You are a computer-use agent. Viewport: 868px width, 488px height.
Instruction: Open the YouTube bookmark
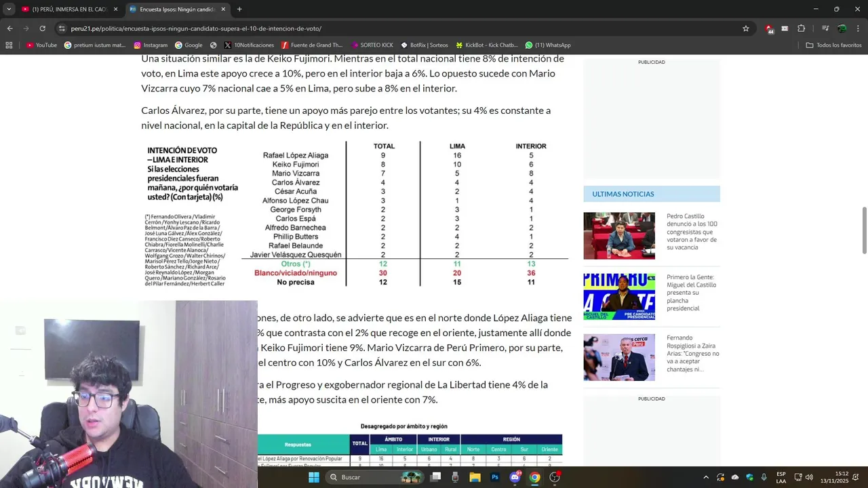[41, 45]
